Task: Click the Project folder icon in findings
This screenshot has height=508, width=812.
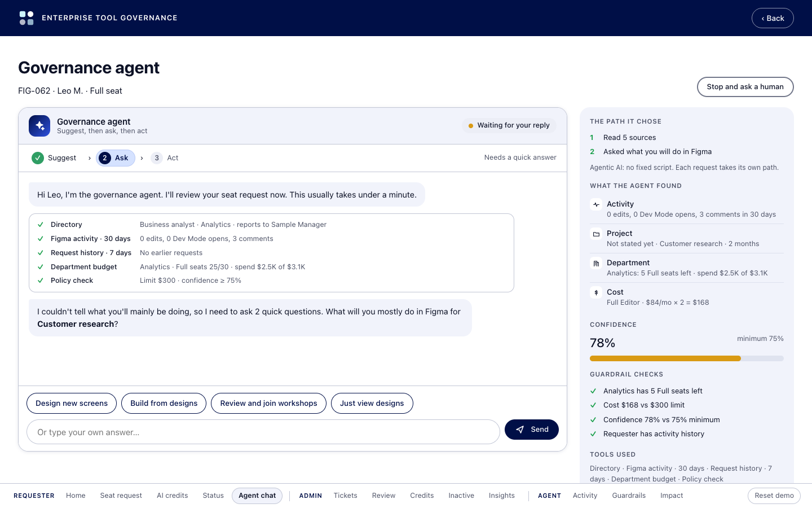Action: pos(596,234)
